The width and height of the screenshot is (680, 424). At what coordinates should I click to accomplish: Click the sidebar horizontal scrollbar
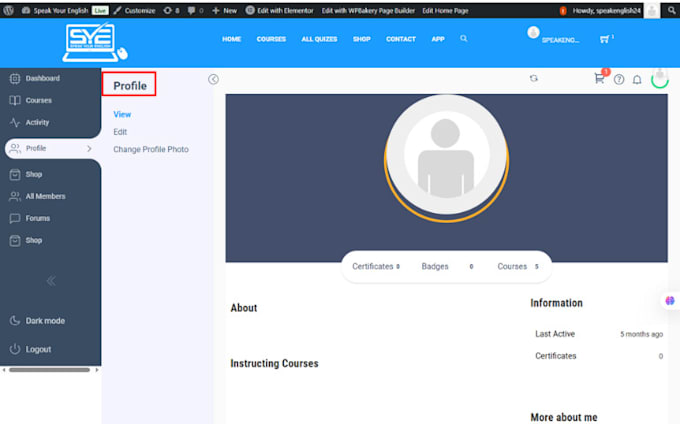tap(49, 370)
